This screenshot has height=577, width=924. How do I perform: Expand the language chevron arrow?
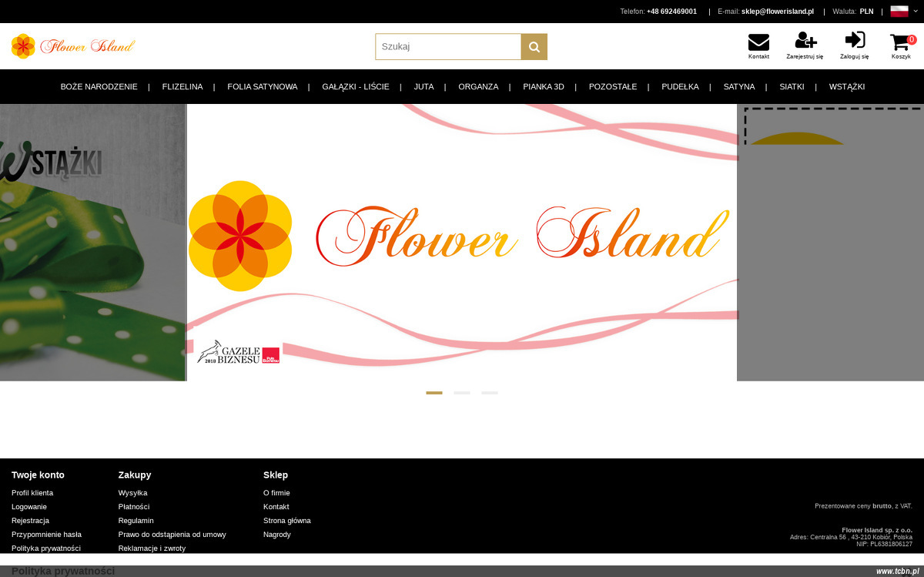tap(916, 11)
